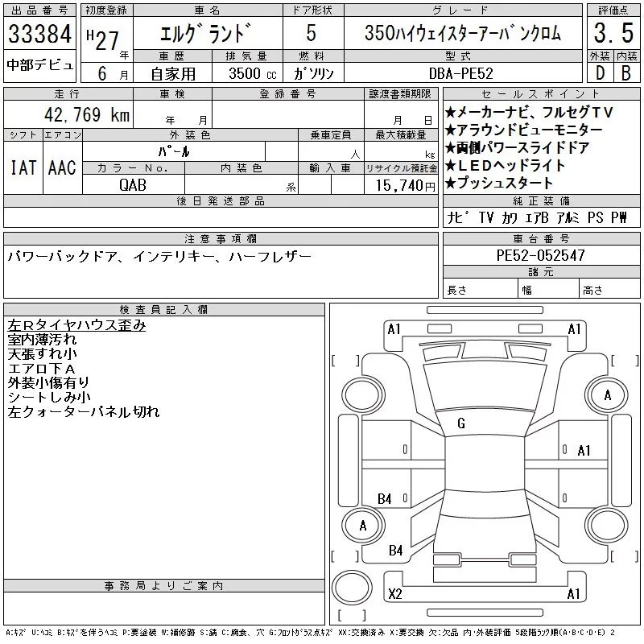Click the A1 mark on the right front door
Image resolution: width=644 pixels, height=644 pixels.
click(x=584, y=451)
